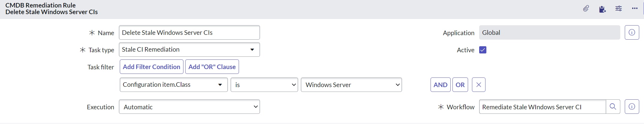The image size is (644, 124).
Task: Click the OR condition button
Action: [x=460, y=85]
